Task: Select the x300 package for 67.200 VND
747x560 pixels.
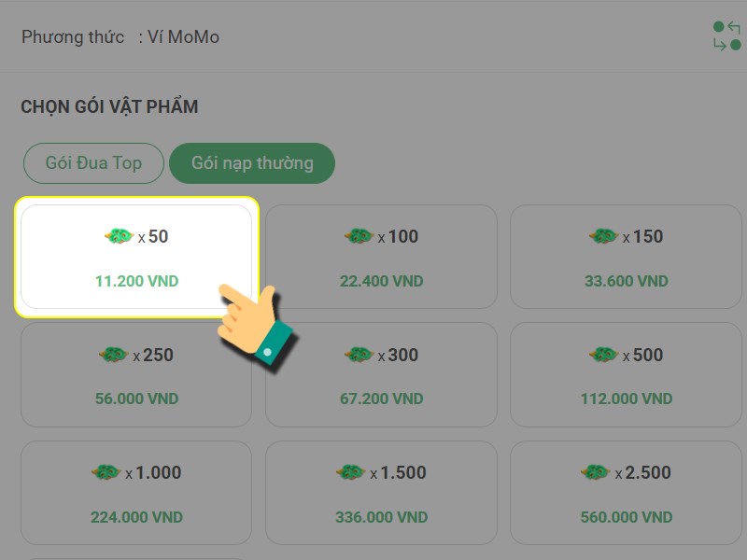Action: pyautogui.click(x=381, y=375)
